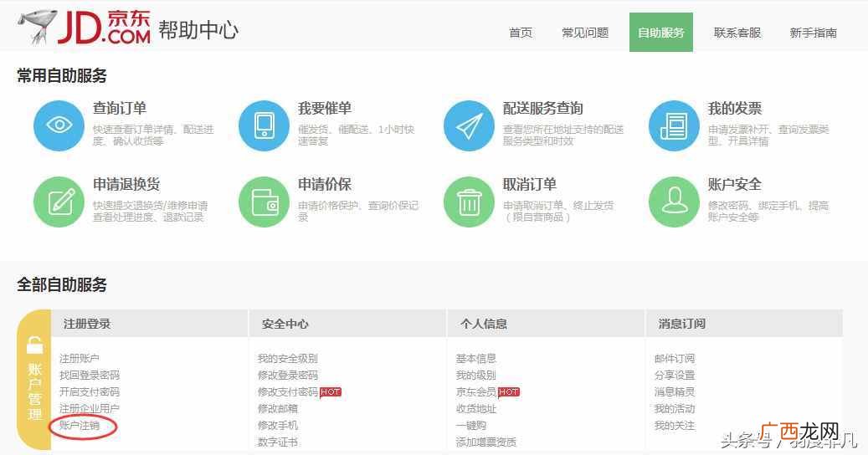Viewport: 868px width, 455px height.
Task: Open 申请退换货 service title
Action: 126,184
